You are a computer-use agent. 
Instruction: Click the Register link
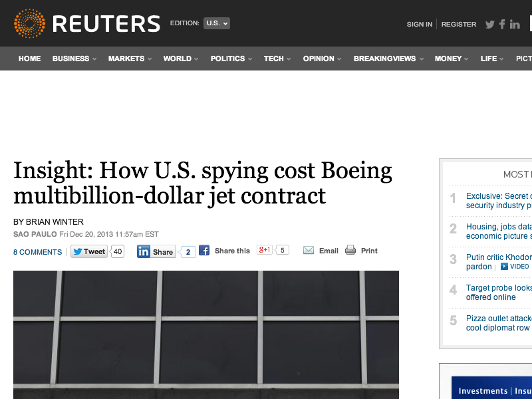(459, 24)
